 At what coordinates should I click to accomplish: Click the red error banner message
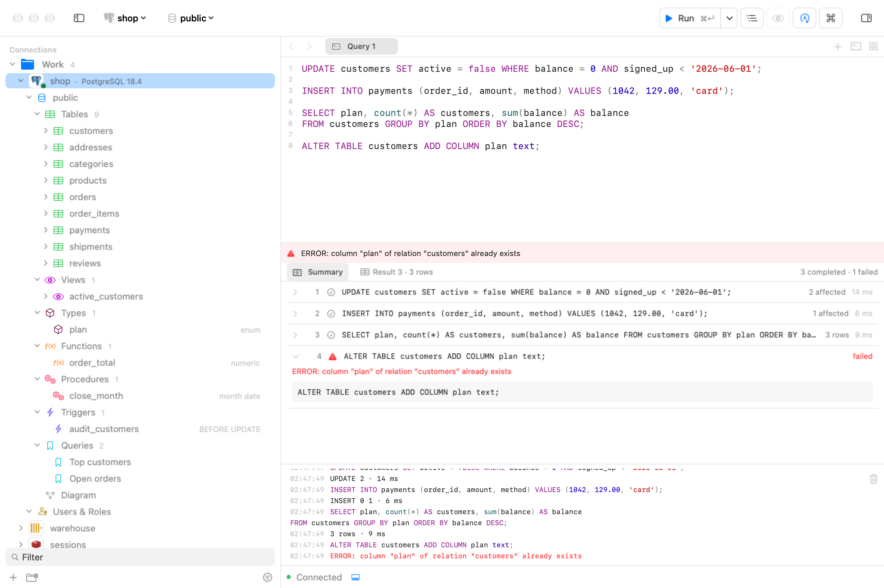pyautogui.click(x=411, y=253)
